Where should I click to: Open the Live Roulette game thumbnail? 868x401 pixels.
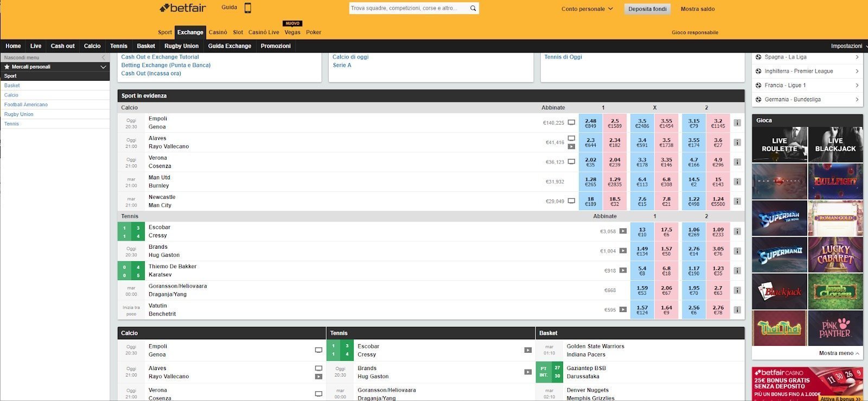[x=779, y=144]
